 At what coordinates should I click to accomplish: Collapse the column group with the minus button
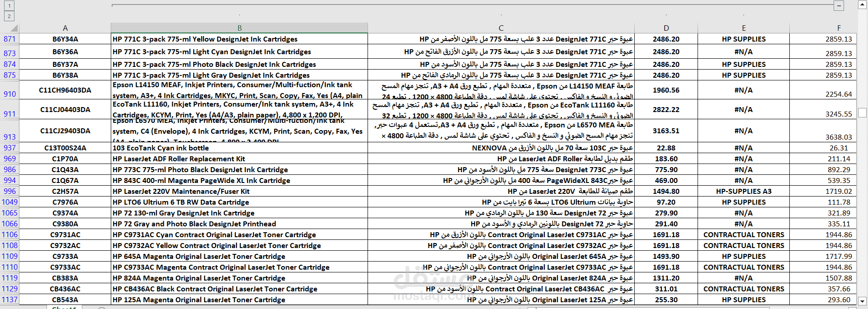pos(839,6)
